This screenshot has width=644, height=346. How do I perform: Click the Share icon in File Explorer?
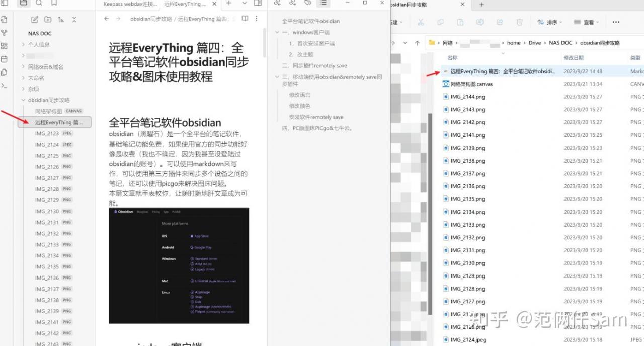[x=500, y=22]
